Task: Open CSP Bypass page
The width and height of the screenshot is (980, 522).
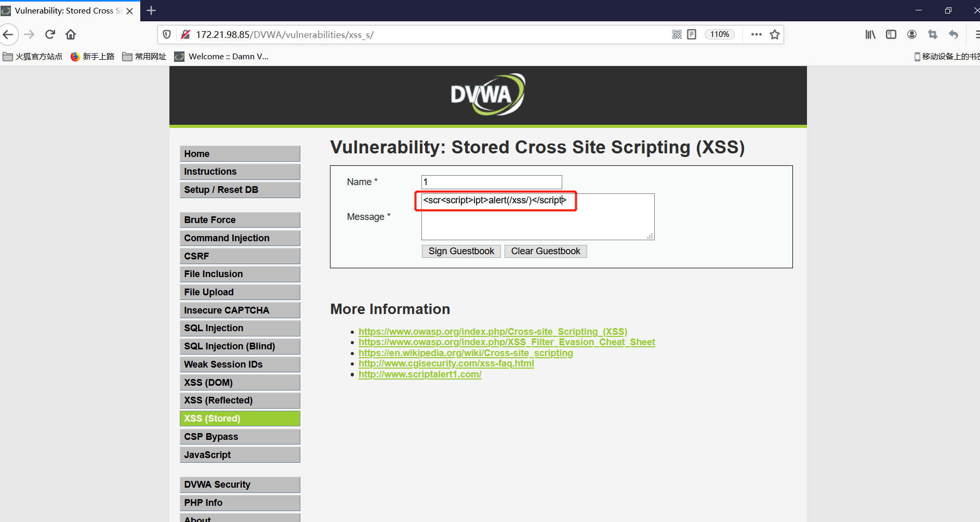Action: [240, 437]
